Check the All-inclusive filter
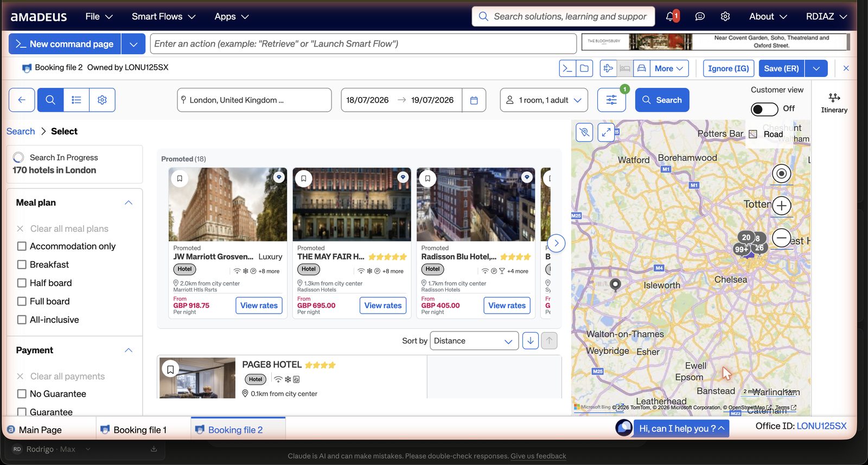 point(22,320)
